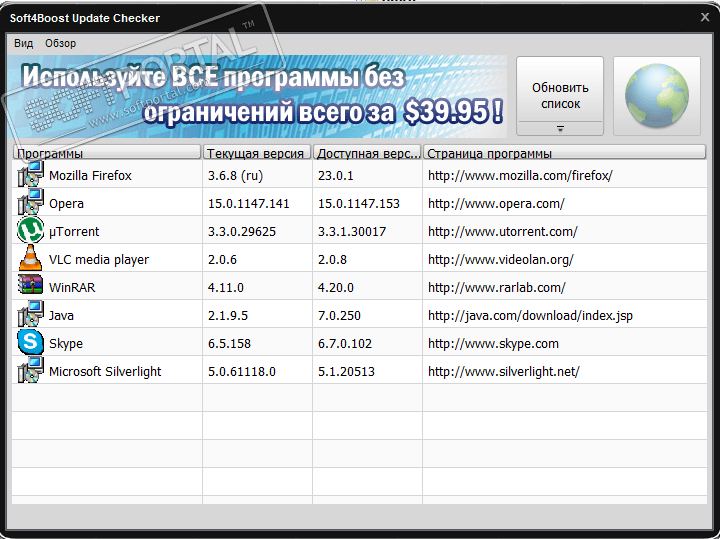The image size is (720, 539).
Task: Click current version 15.0.1147.141
Action: (x=248, y=203)
